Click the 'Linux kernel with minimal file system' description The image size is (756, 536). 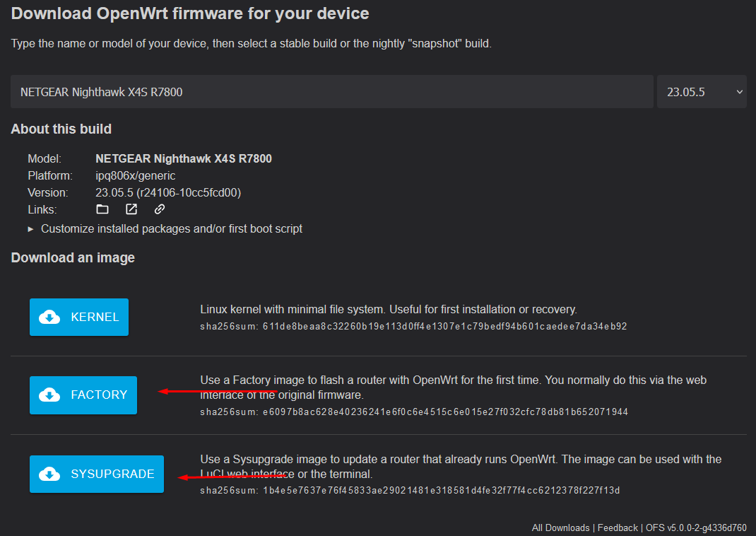(389, 309)
